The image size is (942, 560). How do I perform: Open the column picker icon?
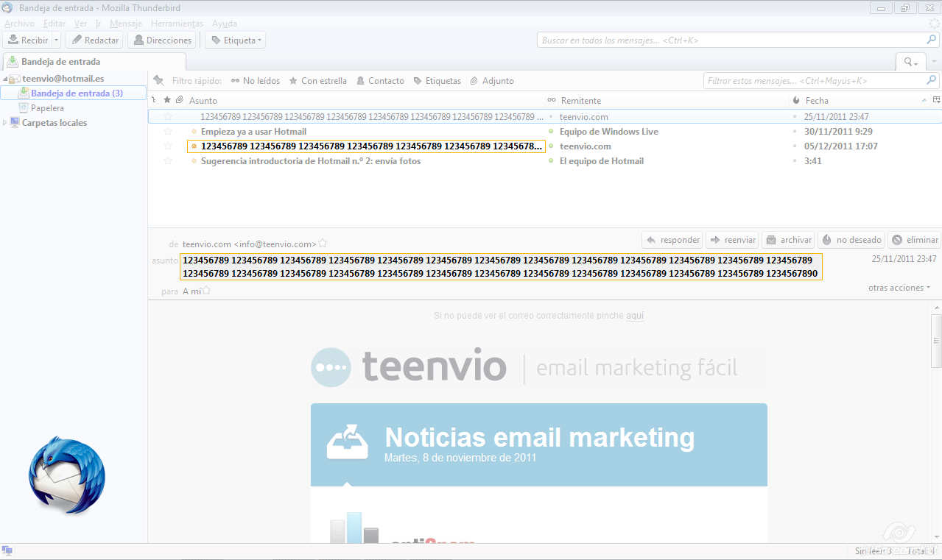[x=937, y=100]
